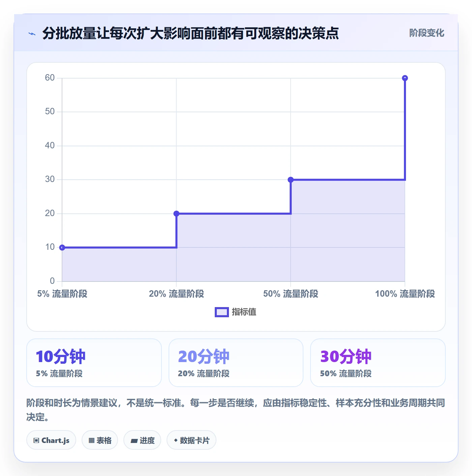Click the 20% 流量阶段 caption under 20分钟

pos(204,374)
